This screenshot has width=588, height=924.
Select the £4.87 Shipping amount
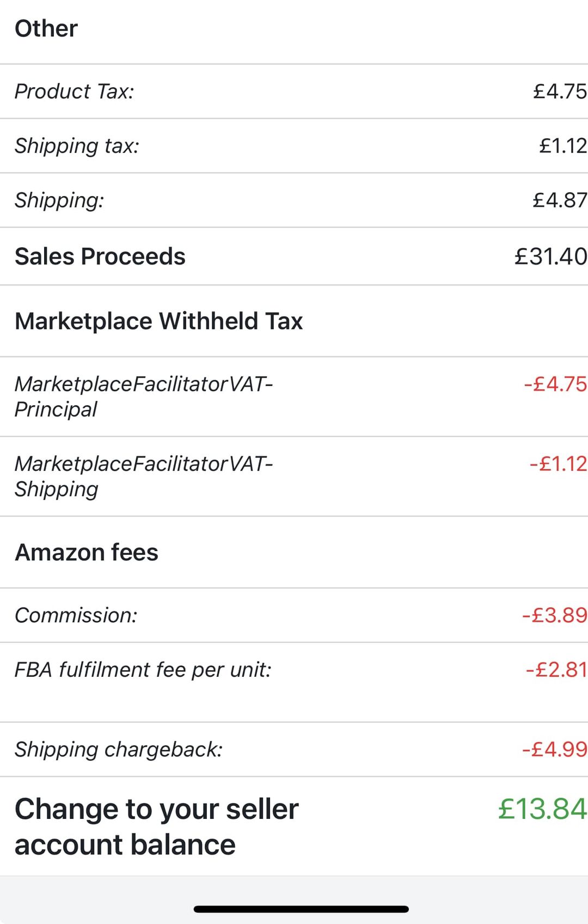tap(560, 200)
